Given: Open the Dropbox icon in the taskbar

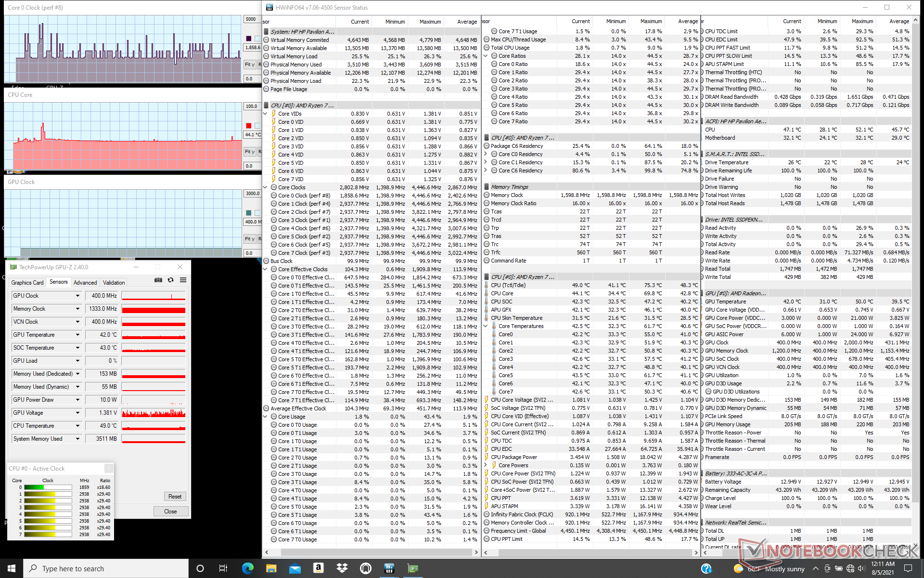Looking at the screenshot, I should [342, 568].
